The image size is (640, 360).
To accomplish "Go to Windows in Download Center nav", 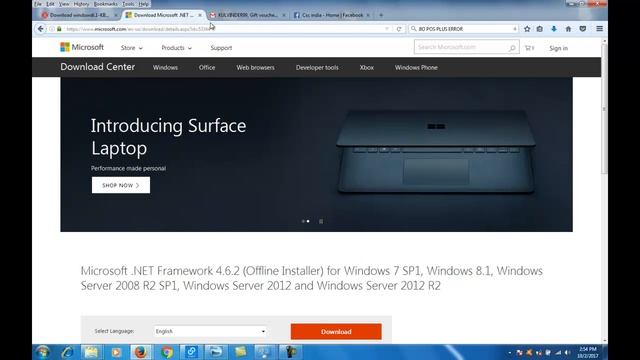I will 165,67.
